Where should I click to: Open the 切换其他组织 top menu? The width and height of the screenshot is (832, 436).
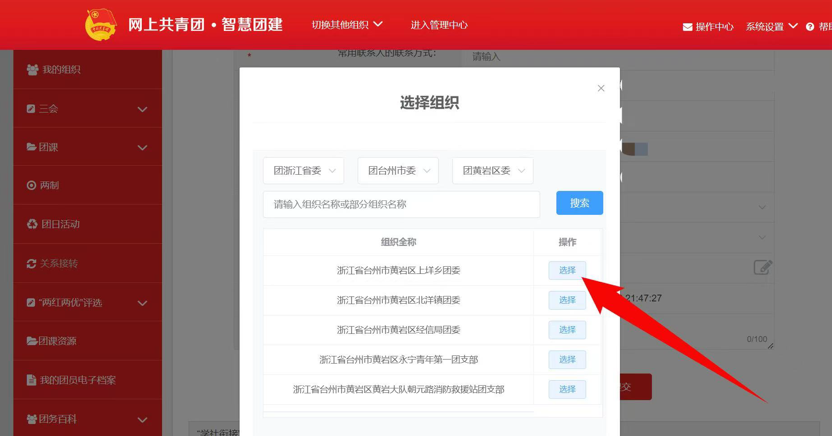346,25
